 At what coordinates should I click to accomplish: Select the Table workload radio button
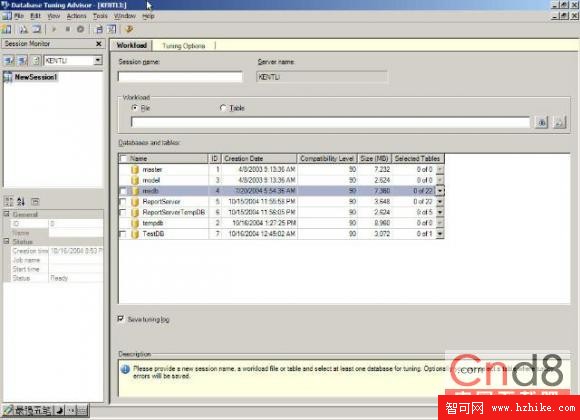(223, 108)
